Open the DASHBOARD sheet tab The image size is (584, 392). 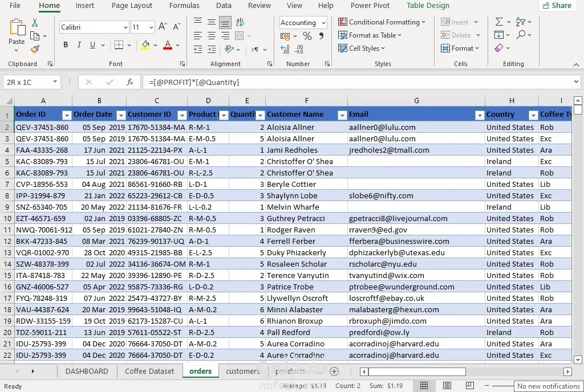[87, 371]
